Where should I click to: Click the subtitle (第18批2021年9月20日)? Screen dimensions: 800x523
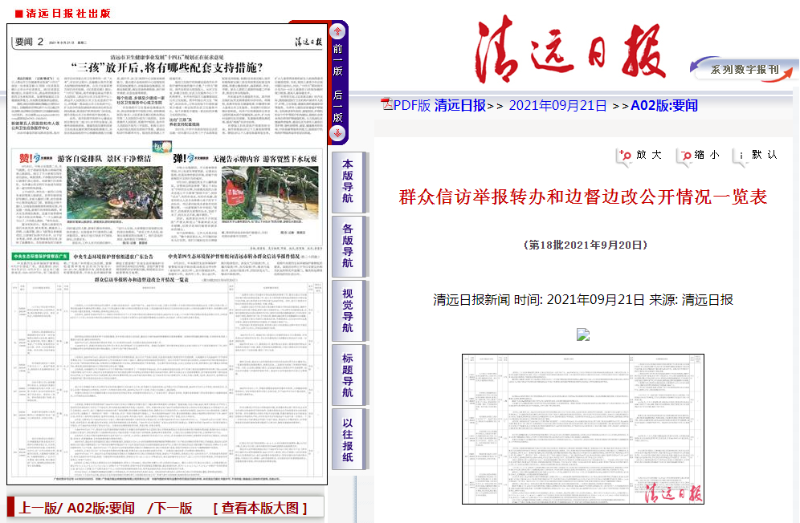[586, 245]
